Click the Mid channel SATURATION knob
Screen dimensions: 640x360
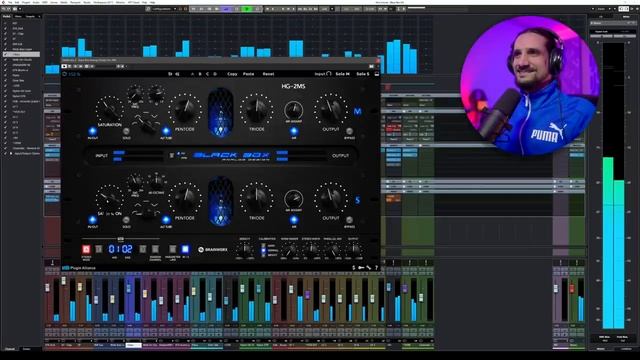[109, 109]
